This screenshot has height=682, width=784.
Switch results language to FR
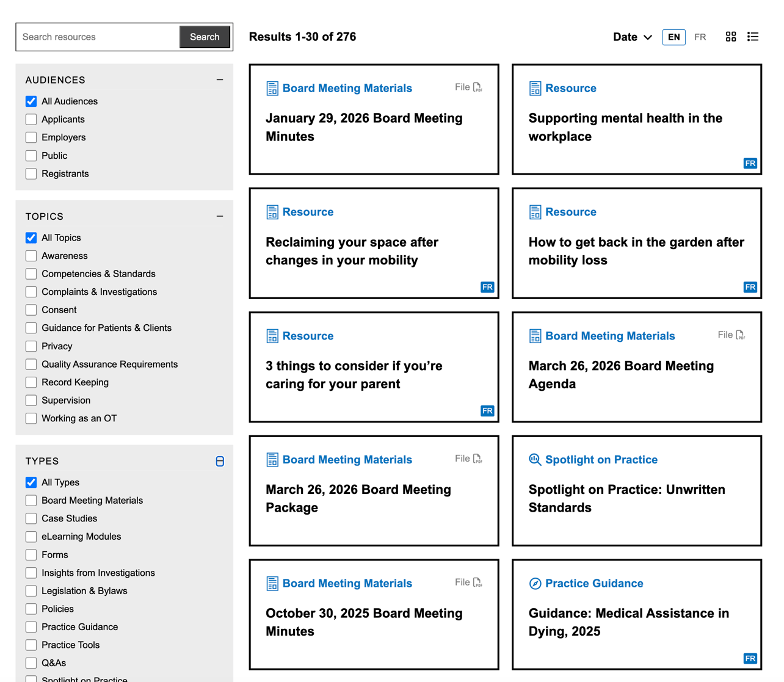coord(700,37)
